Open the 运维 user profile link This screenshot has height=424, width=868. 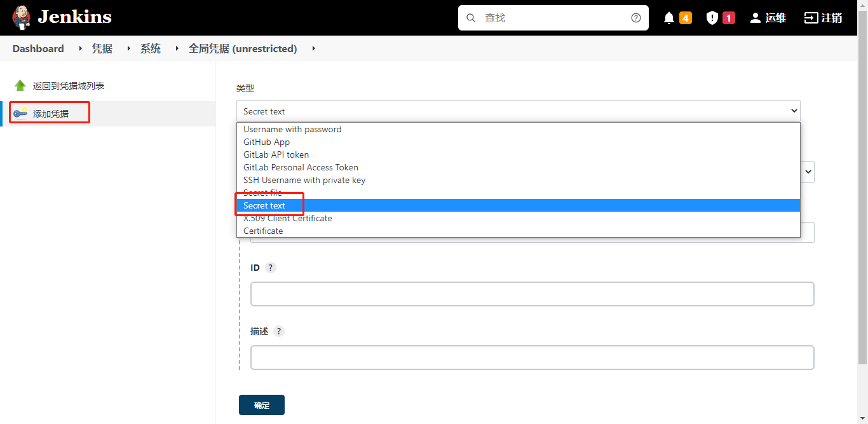768,18
